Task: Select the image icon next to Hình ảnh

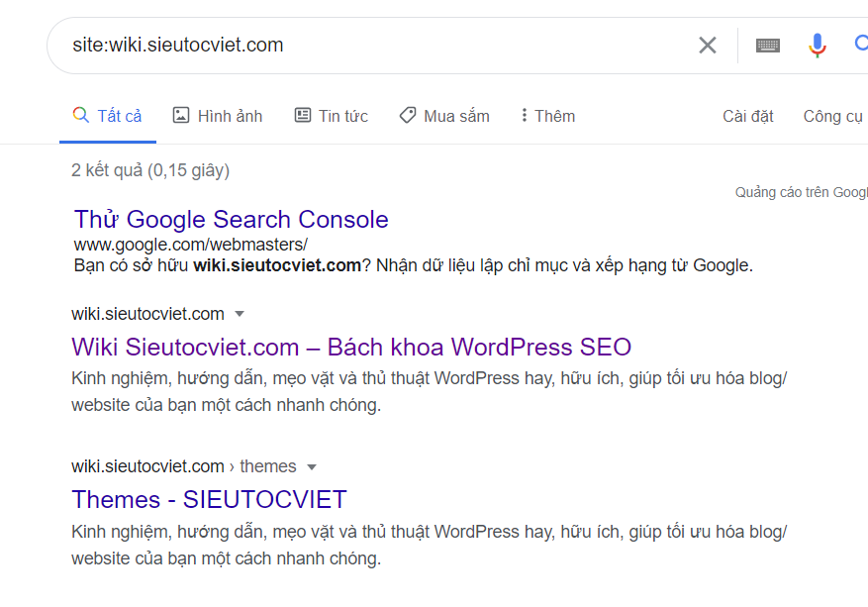Action: coord(181,116)
